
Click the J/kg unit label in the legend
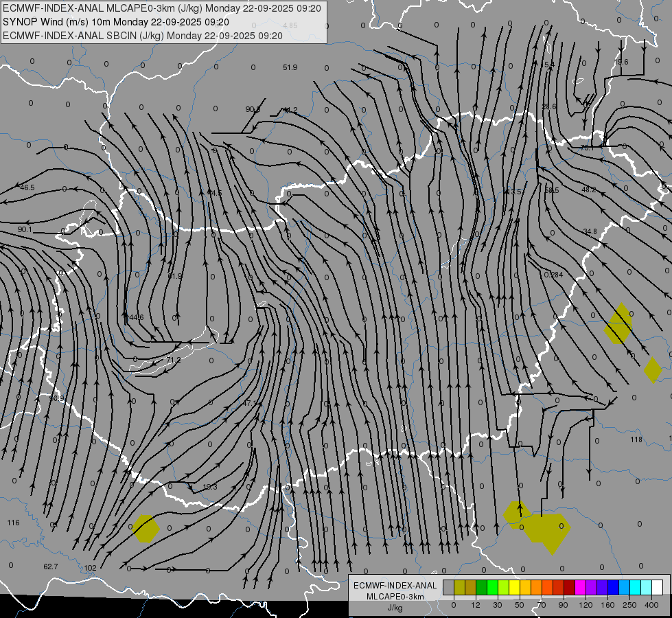[395, 607]
